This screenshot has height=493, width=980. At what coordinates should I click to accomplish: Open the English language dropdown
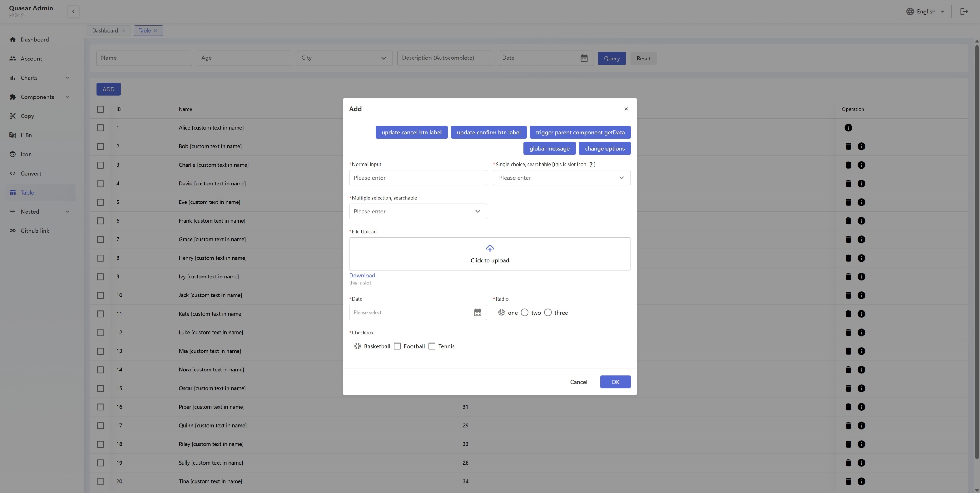(926, 11)
